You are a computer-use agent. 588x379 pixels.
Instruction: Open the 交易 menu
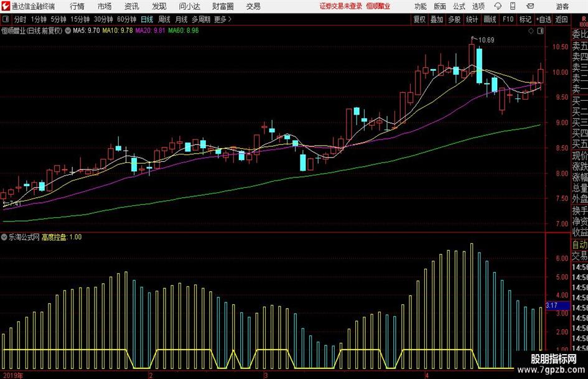pos(253,6)
